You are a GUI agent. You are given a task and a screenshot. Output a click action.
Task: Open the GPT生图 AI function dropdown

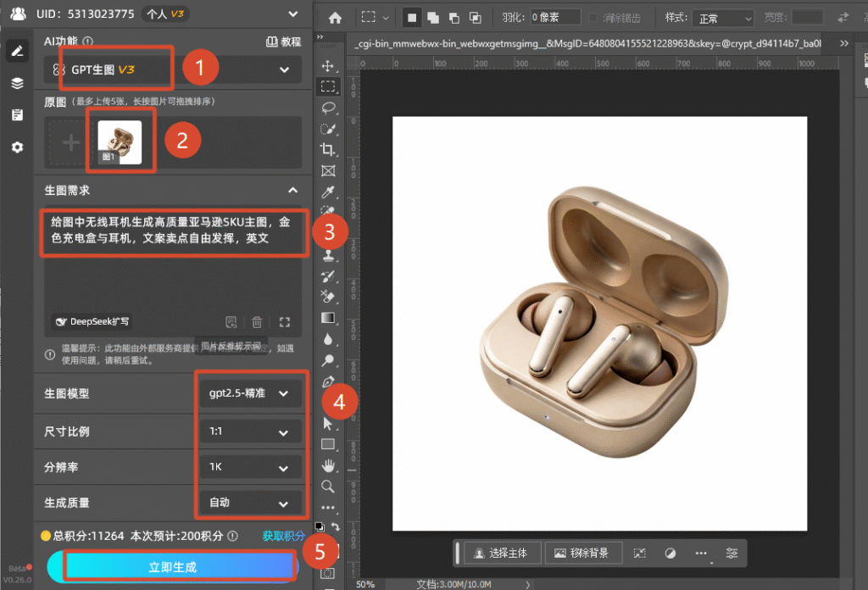tap(173, 70)
